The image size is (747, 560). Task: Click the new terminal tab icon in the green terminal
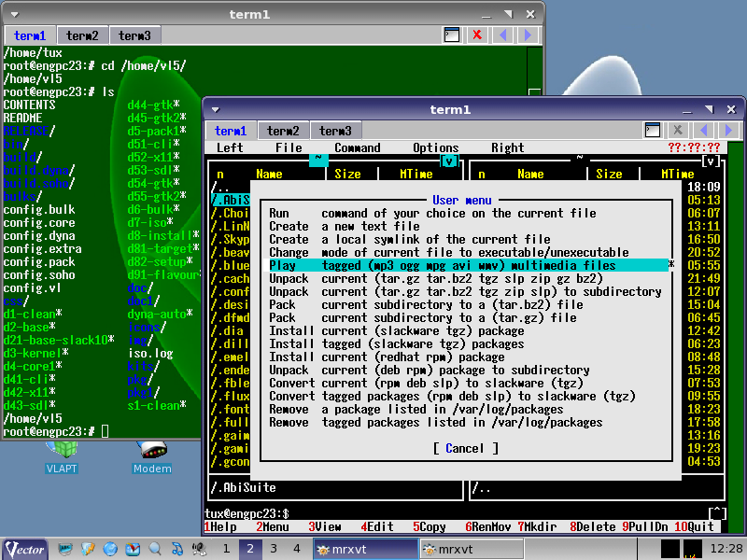tap(452, 35)
